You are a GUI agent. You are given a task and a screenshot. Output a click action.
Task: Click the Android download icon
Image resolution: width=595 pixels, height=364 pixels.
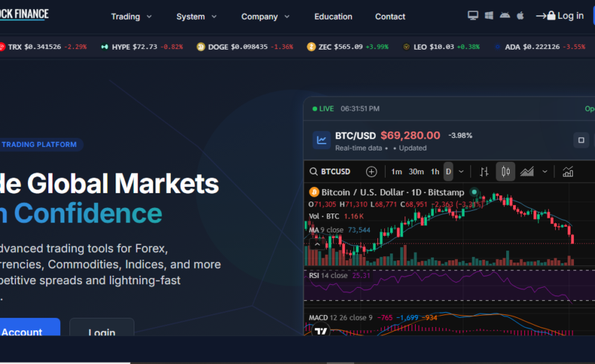tap(505, 15)
